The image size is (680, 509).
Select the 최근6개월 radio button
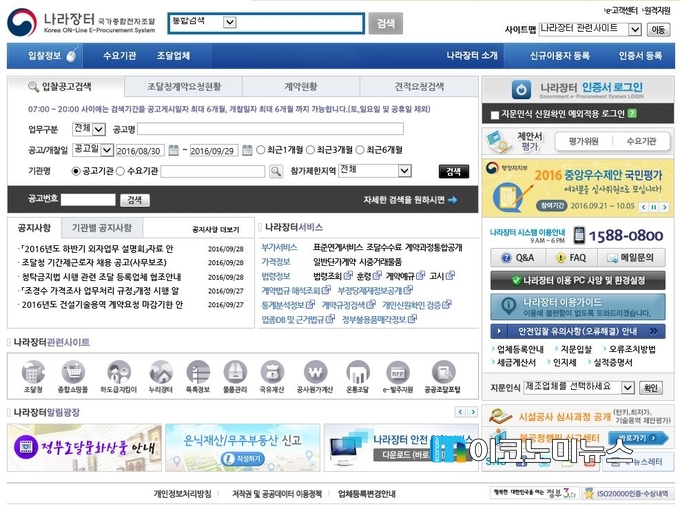coord(360,150)
